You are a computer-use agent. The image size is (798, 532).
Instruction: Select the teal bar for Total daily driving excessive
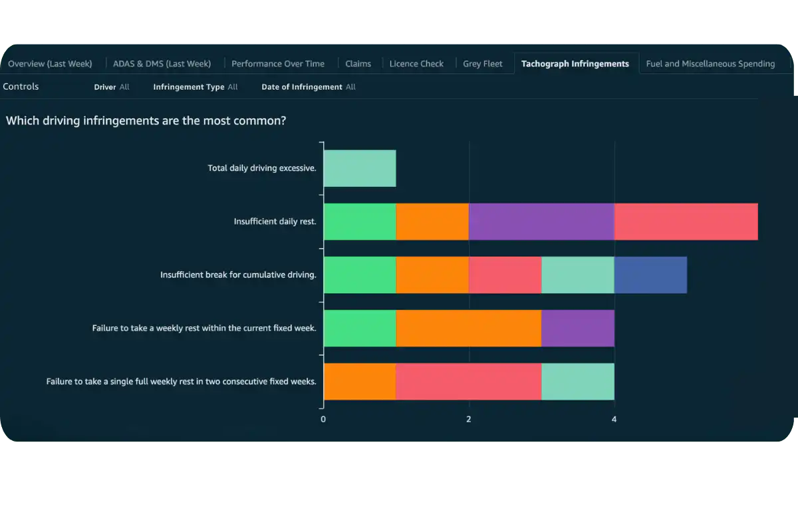pyautogui.click(x=359, y=168)
